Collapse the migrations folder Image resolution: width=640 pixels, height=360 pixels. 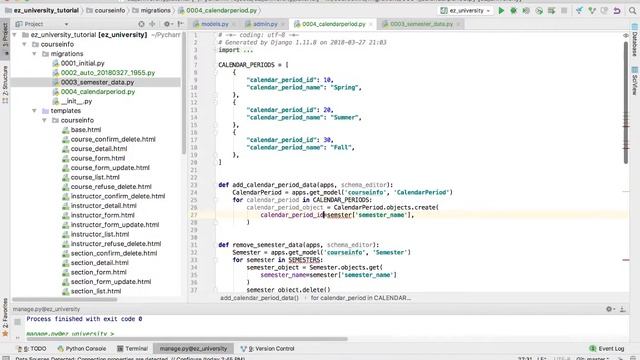34,54
